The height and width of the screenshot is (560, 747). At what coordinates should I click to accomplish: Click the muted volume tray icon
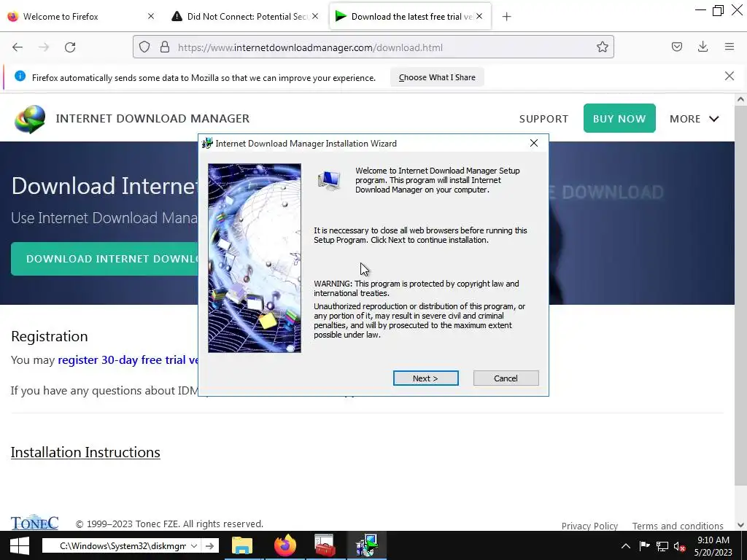pos(679,546)
